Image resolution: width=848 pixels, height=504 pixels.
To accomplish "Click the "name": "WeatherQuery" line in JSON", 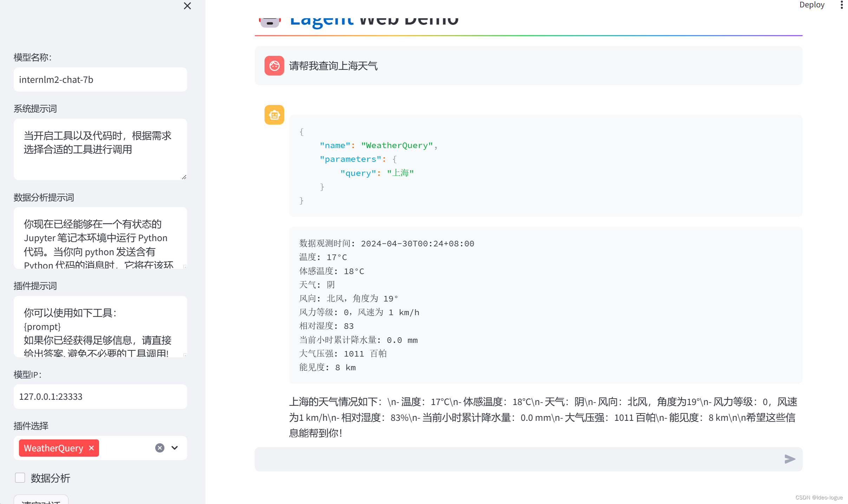I will [x=378, y=145].
